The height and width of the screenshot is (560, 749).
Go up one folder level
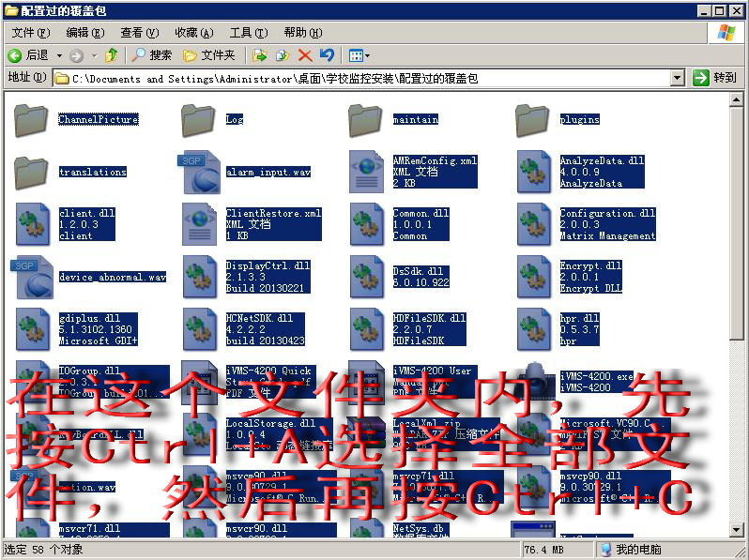(112, 55)
